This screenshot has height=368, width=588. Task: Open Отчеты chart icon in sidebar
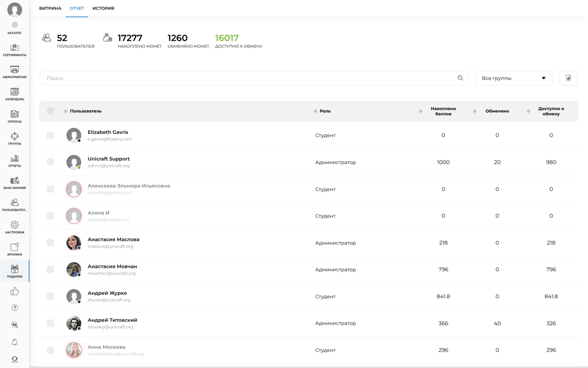(x=14, y=161)
